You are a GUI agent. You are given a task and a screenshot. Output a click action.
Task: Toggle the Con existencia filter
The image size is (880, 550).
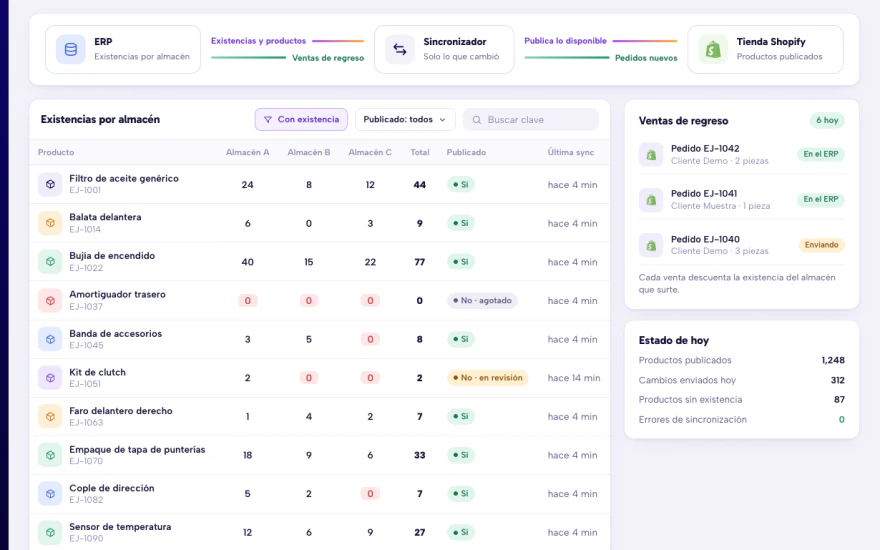(301, 120)
